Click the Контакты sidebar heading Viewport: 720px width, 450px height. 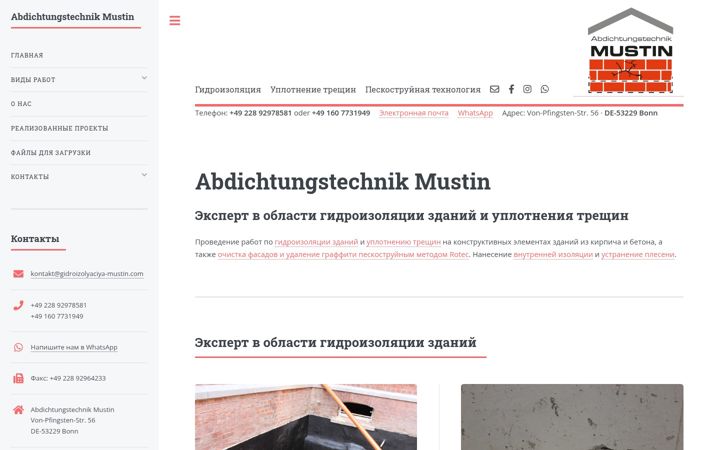coord(35,239)
